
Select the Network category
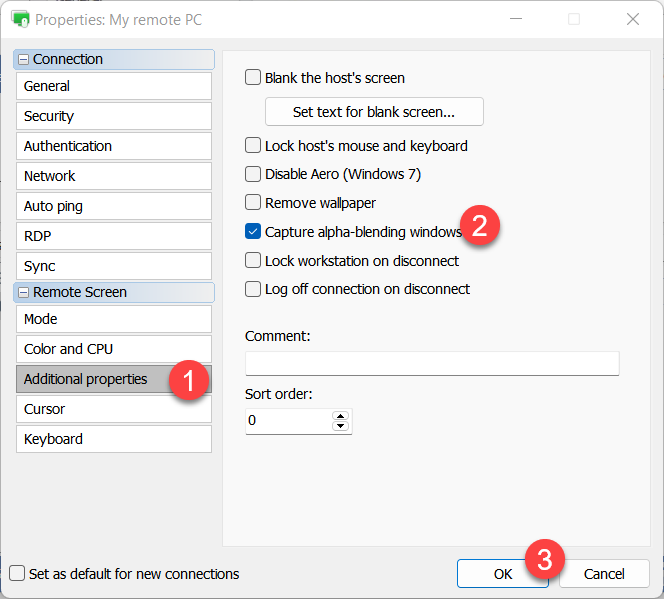coord(113,176)
